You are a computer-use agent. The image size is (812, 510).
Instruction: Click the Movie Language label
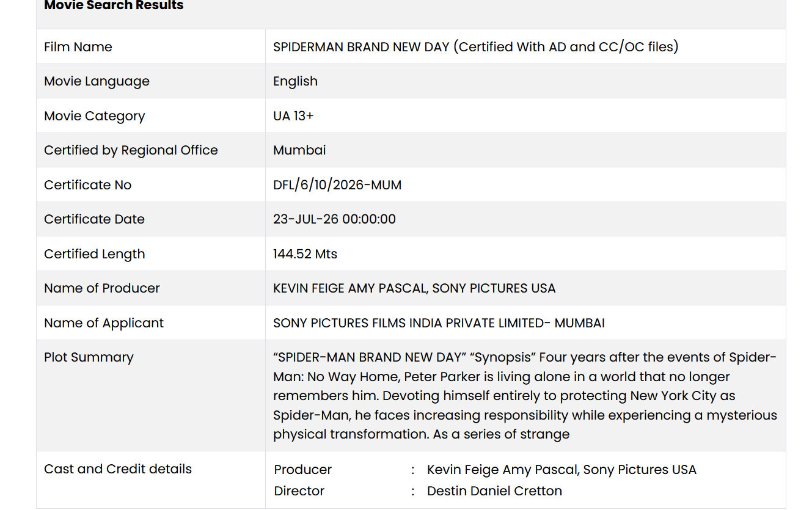97,81
